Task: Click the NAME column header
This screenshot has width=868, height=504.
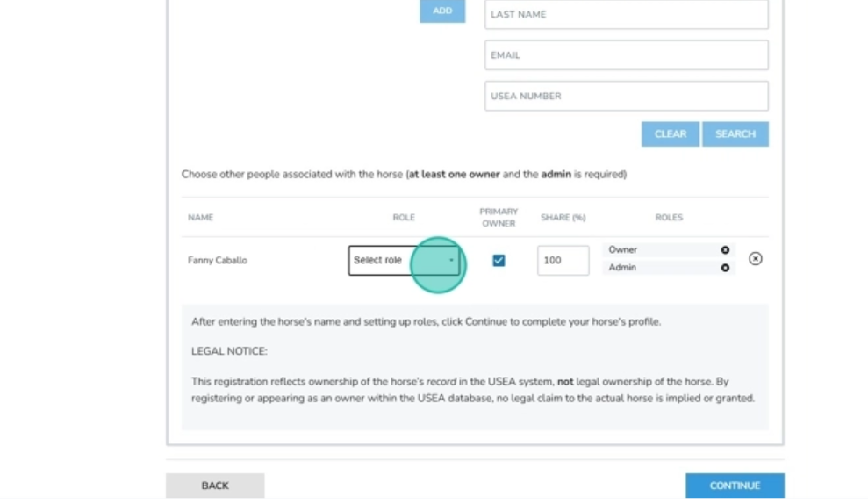Action: pyautogui.click(x=200, y=218)
